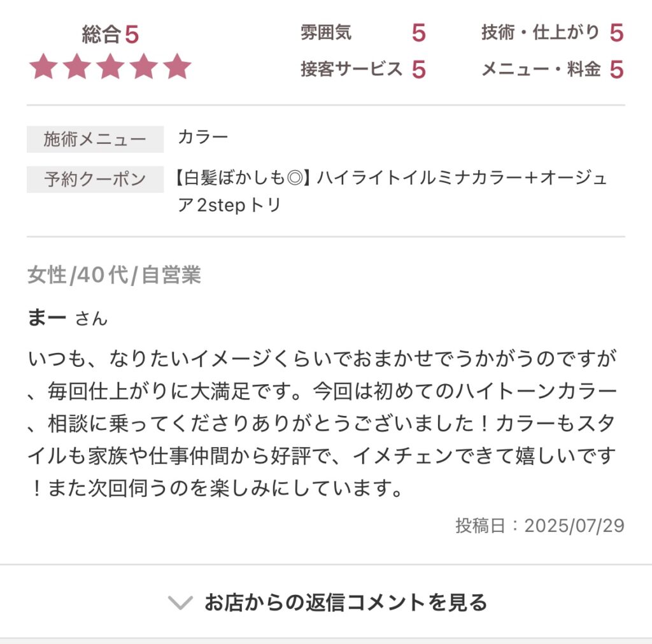The image size is (652, 644).
Task: Click the fifth (last) rating star
Action: [177, 67]
